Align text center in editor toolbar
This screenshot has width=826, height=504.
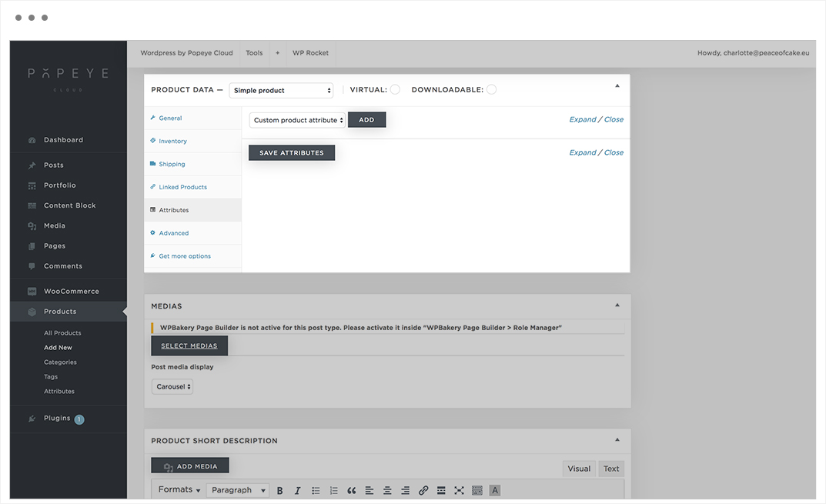pos(387,491)
